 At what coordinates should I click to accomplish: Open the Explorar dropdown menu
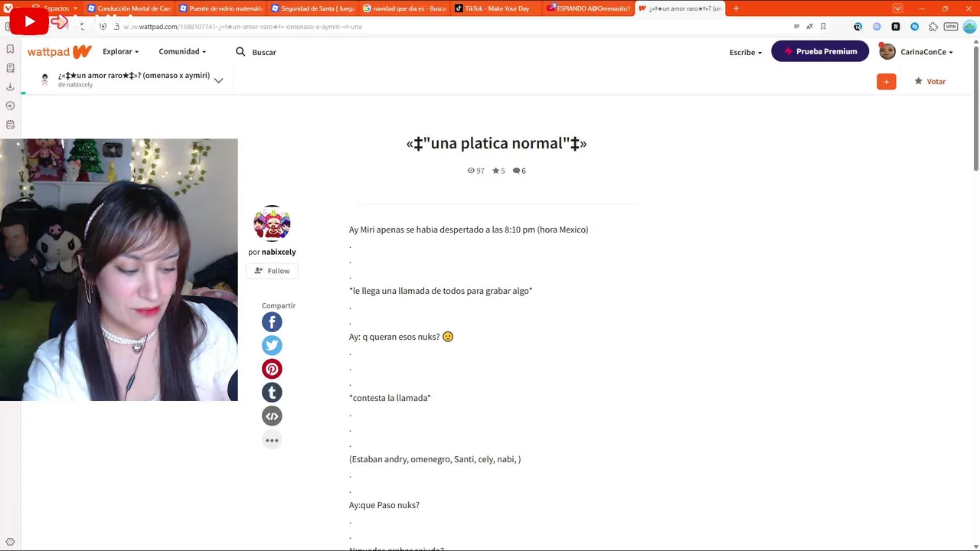tap(120, 51)
